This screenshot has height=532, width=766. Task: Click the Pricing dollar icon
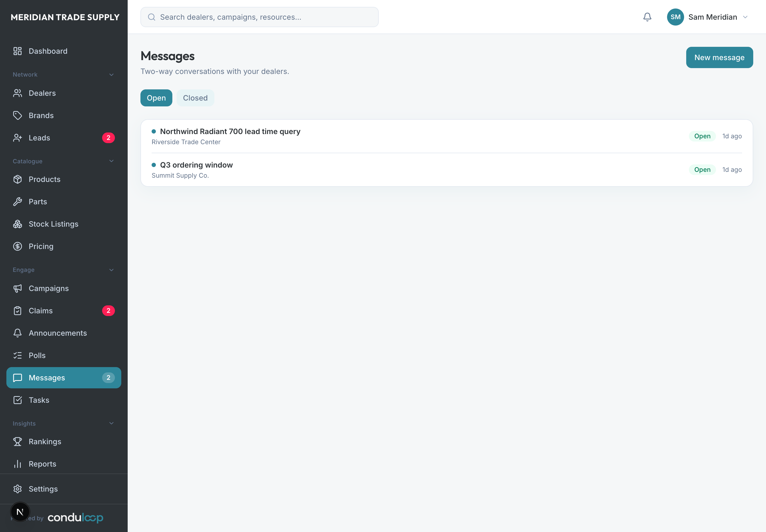coord(17,246)
